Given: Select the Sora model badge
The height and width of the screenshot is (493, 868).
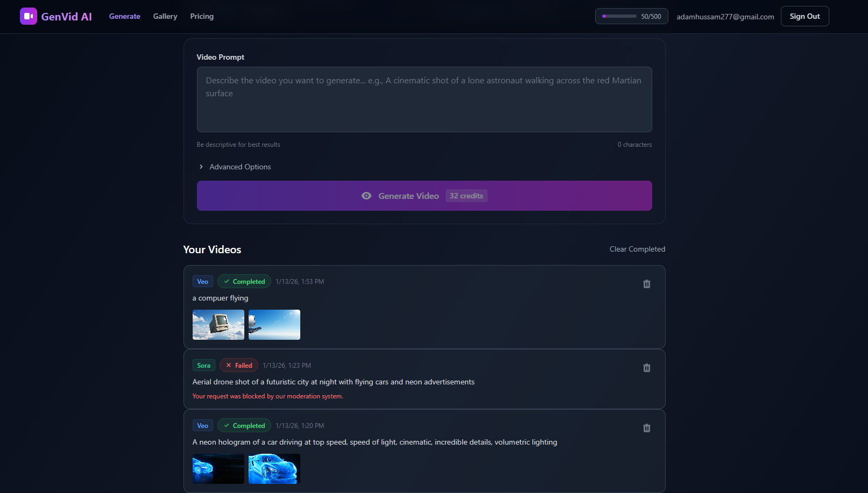Looking at the screenshot, I should (x=203, y=365).
